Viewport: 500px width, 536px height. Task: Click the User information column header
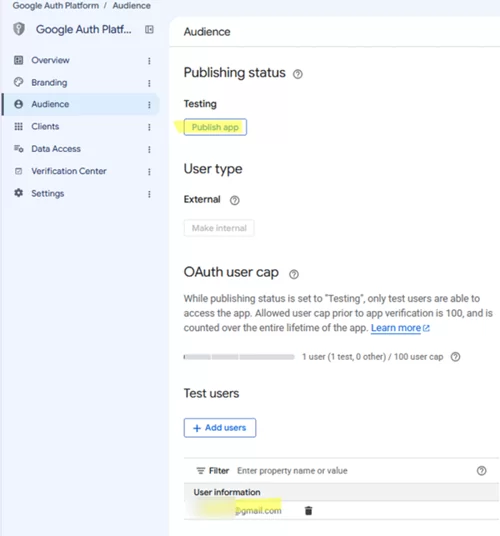click(x=227, y=492)
